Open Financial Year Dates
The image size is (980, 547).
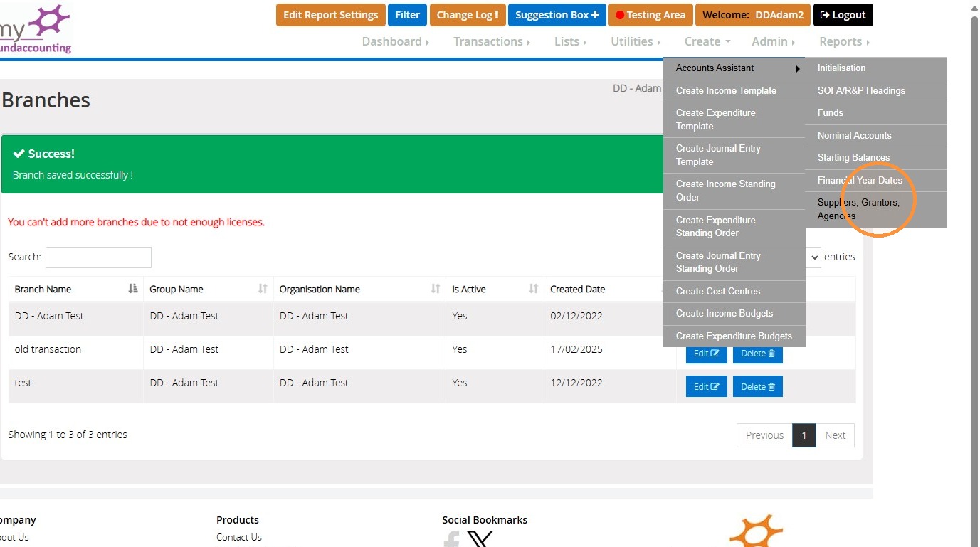(875, 181)
